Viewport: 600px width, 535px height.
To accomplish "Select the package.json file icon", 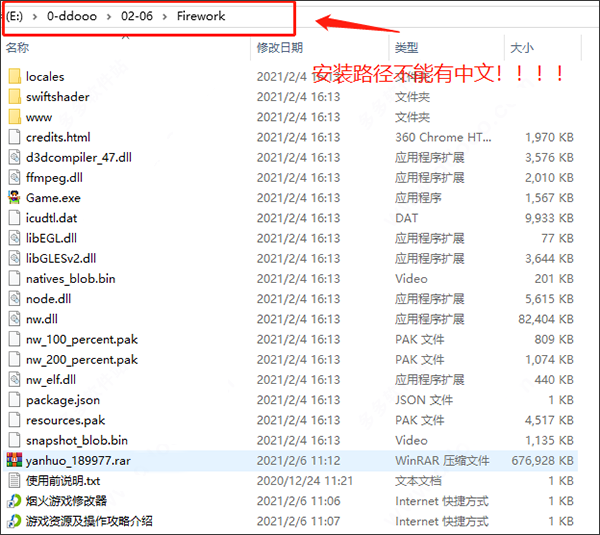I will click(x=14, y=400).
